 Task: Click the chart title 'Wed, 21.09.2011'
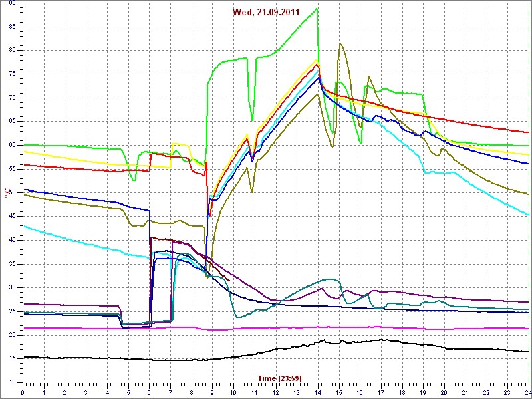266,13
